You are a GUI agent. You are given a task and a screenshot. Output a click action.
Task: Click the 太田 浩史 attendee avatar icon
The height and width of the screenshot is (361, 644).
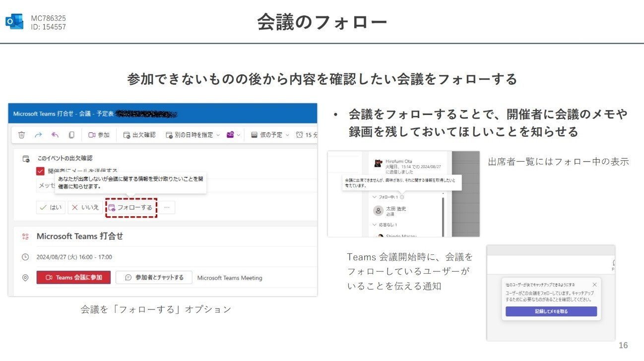click(x=379, y=210)
